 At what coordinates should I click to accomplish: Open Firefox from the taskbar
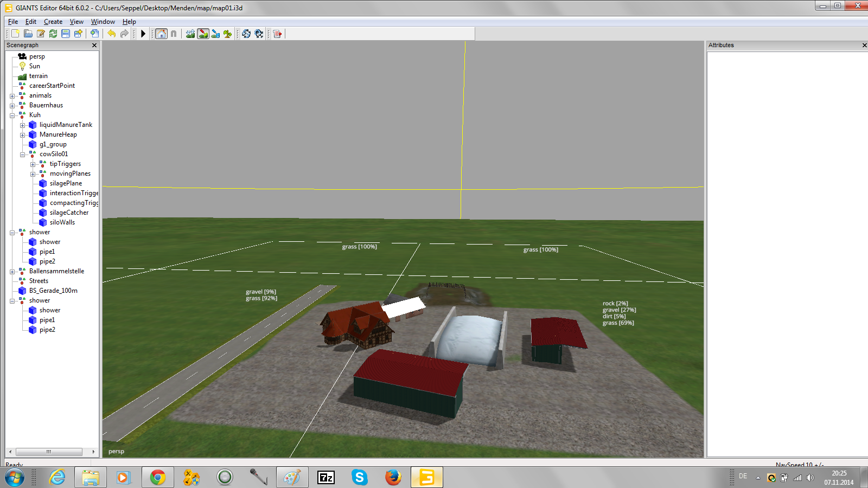[393, 477]
